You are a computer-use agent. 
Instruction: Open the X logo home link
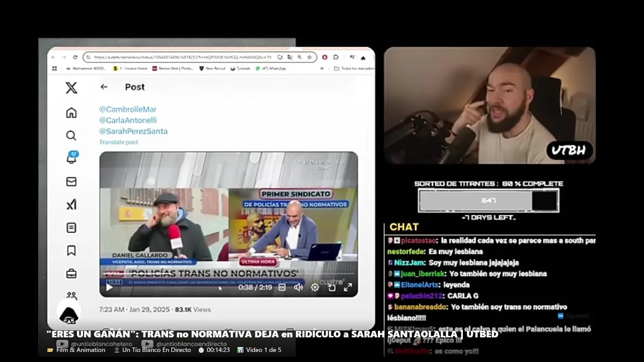point(71,88)
